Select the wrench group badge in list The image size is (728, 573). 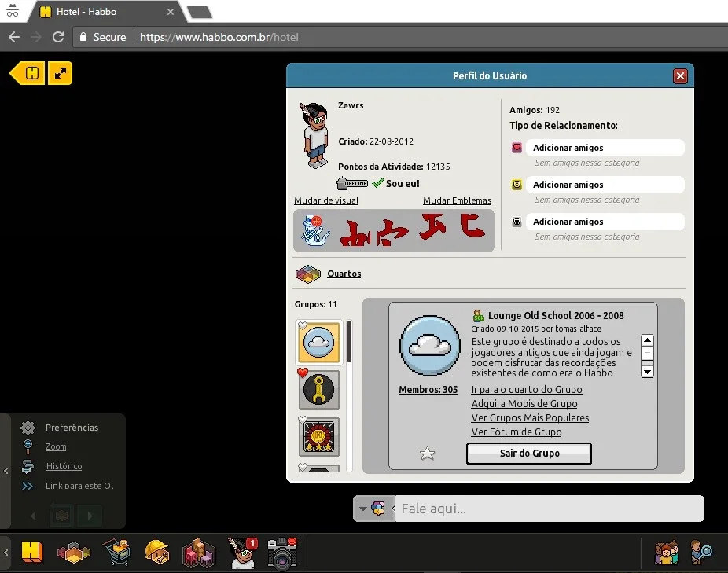click(x=318, y=390)
